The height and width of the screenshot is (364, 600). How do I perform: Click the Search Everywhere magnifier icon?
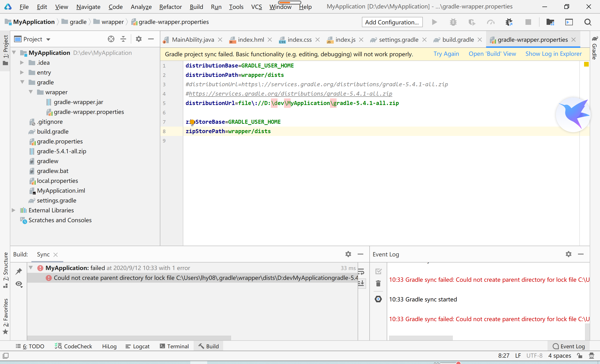(x=588, y=22)
